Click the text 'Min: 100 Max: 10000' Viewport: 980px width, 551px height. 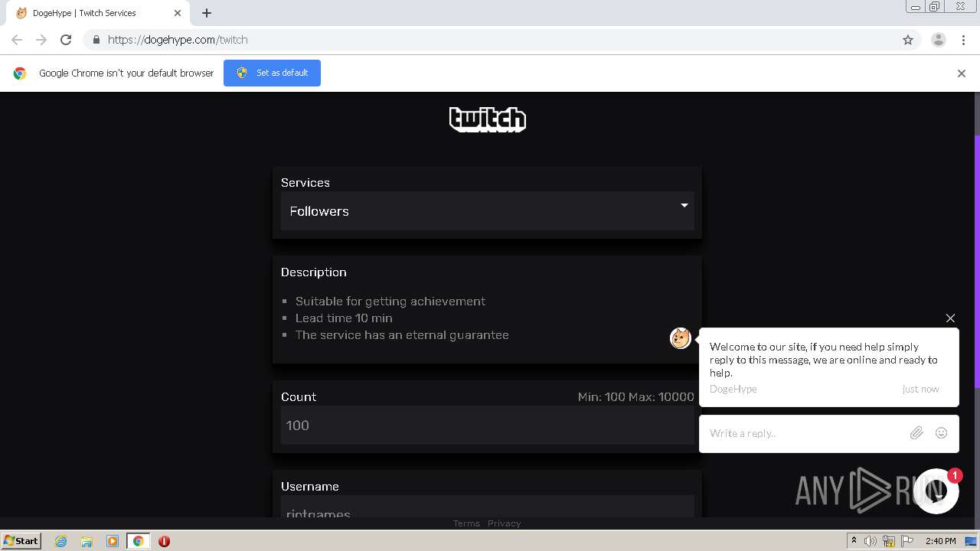(635, 397)
